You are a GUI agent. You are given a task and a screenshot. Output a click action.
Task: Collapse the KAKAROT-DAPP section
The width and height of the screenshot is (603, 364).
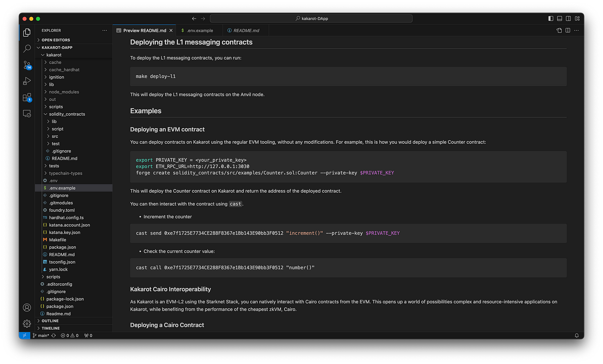click(x=74, y=47)
